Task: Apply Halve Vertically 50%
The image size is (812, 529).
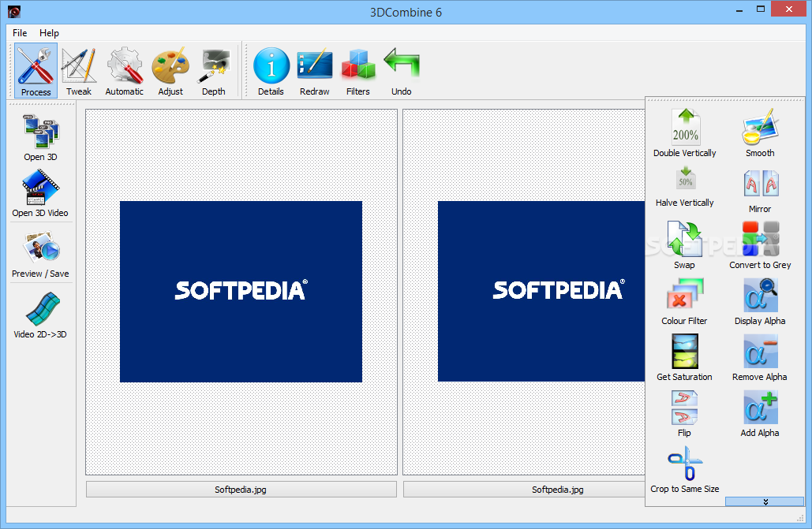Action: tap(685, 186)
